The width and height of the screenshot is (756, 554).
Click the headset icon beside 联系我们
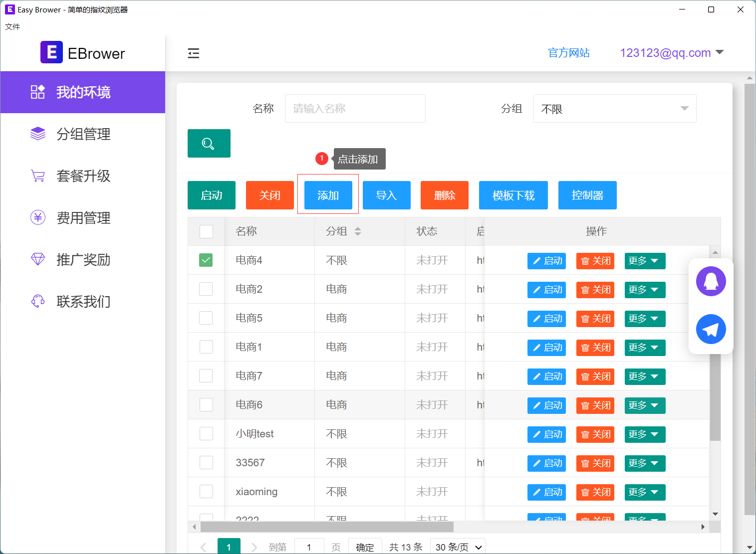[x=38, y=301]
